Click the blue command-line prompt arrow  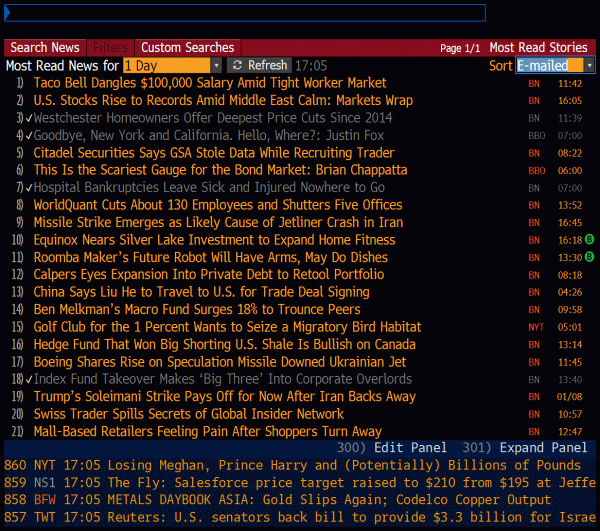(7, 13)
